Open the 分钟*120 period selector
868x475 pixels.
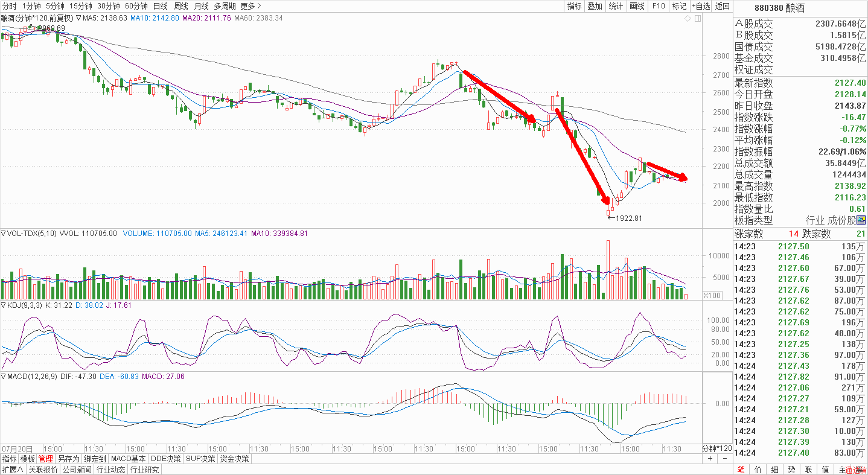click(x=718, y=448)
